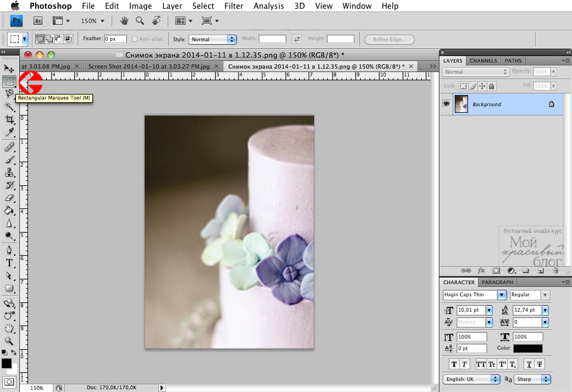Click the Feather input field
The image size is (572, 392).
pos(116,38)
